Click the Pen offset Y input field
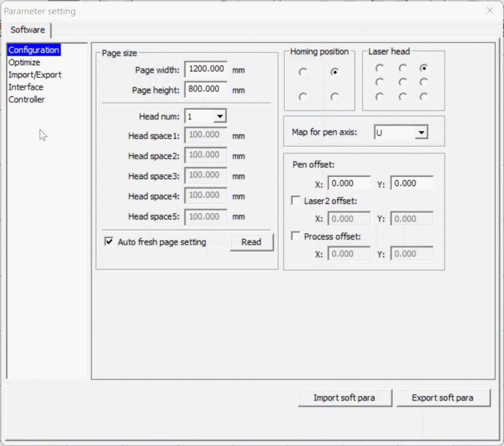Screen dimensions: 504x446 (412, 183)
